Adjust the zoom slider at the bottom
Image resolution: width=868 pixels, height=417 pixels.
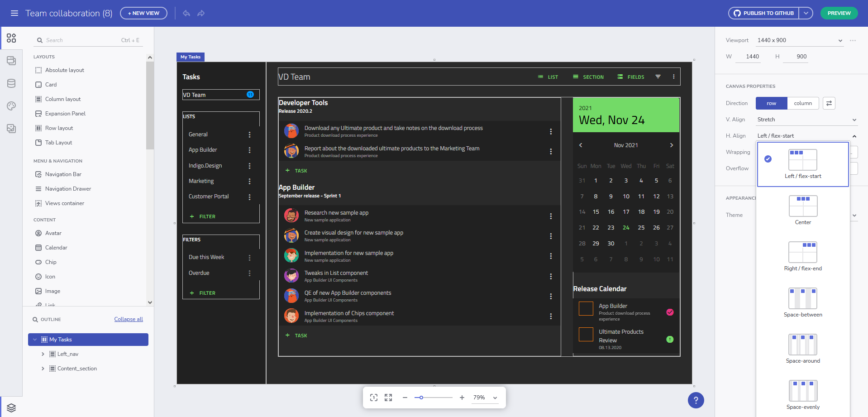pyautogui.click(x=421, y=397)
